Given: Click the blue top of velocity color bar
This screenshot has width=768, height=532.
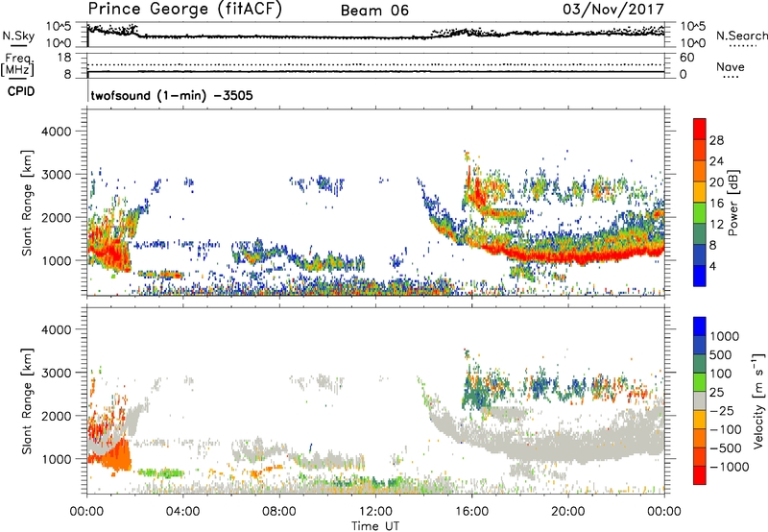Looking at the screenshot, I should tap(700, 326).
